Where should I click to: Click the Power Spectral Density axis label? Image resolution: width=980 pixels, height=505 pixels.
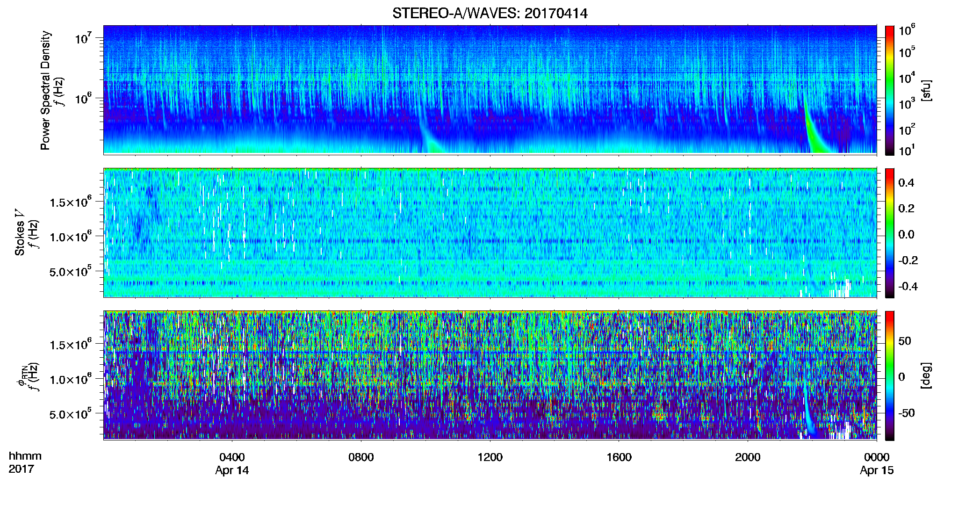click(x=45, y=90)
